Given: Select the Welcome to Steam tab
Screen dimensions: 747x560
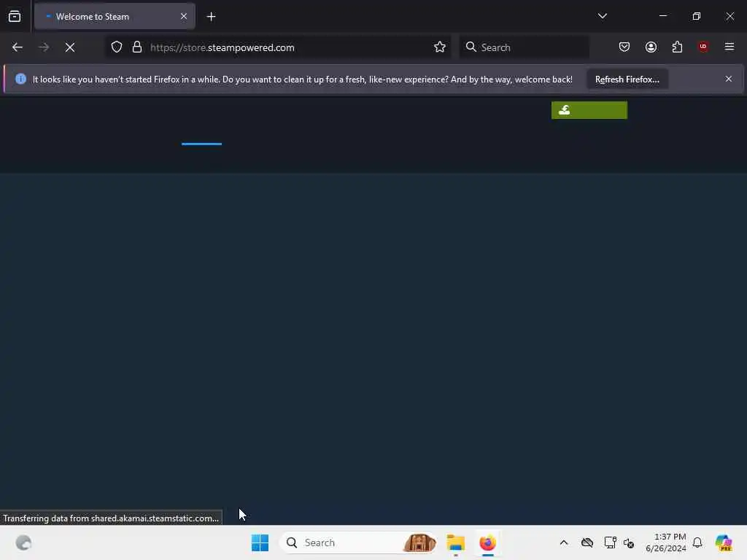Looking at the screenshot, I should pyautogui.click(x=115, y=17).
